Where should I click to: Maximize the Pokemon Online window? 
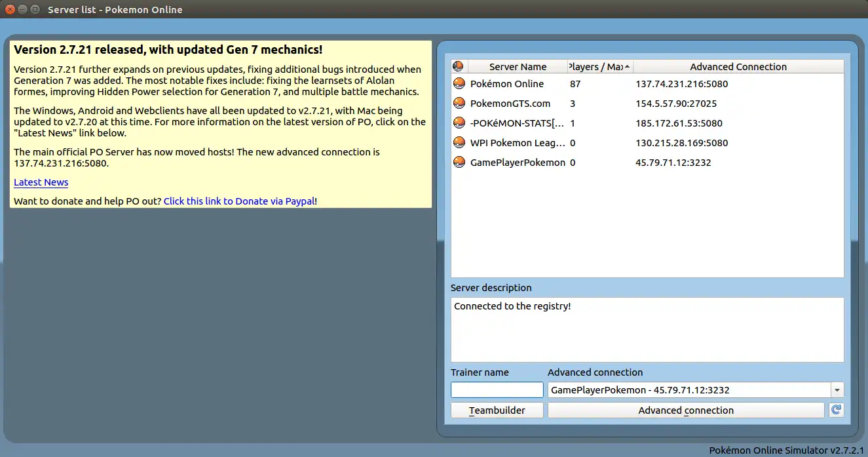(x=34, y=9)
